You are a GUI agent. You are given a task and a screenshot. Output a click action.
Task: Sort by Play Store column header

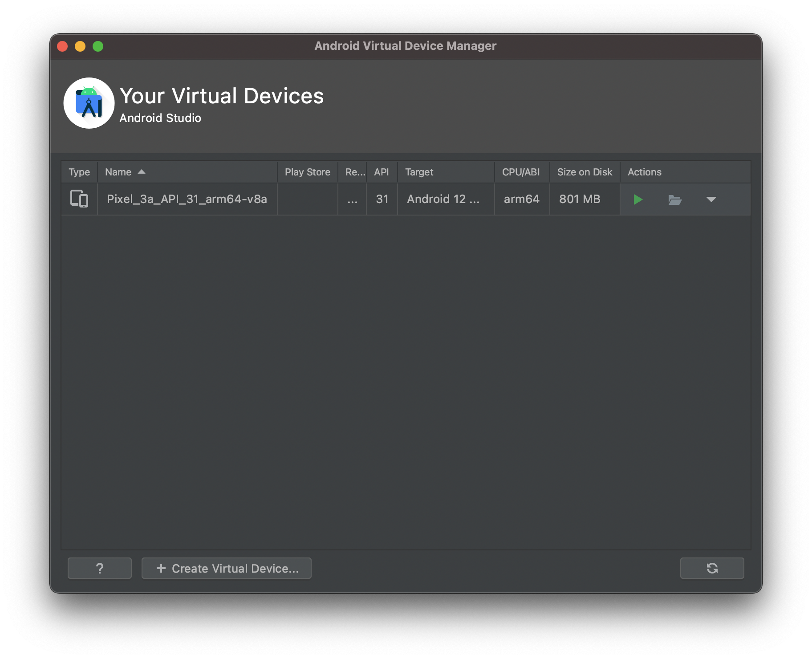tap(308, 172)
